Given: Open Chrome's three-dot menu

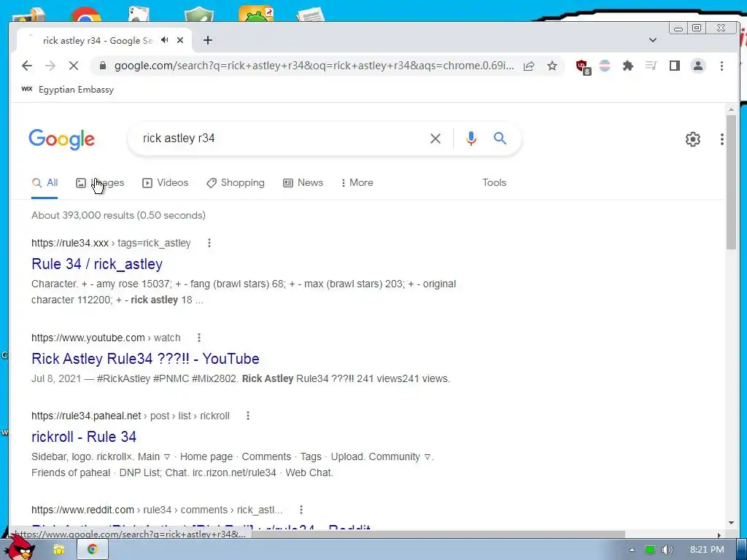Looking at the screenshot, I should (x=721, y=66).
